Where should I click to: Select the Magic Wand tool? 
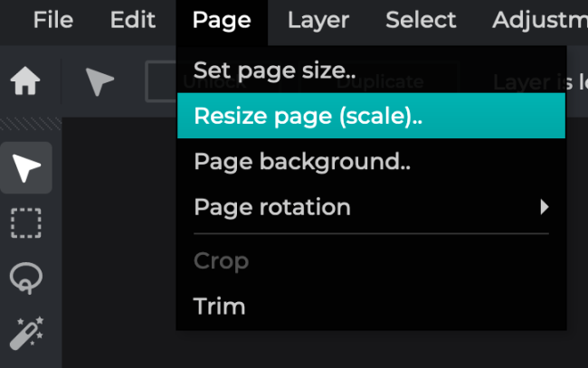tap(26, 334)
